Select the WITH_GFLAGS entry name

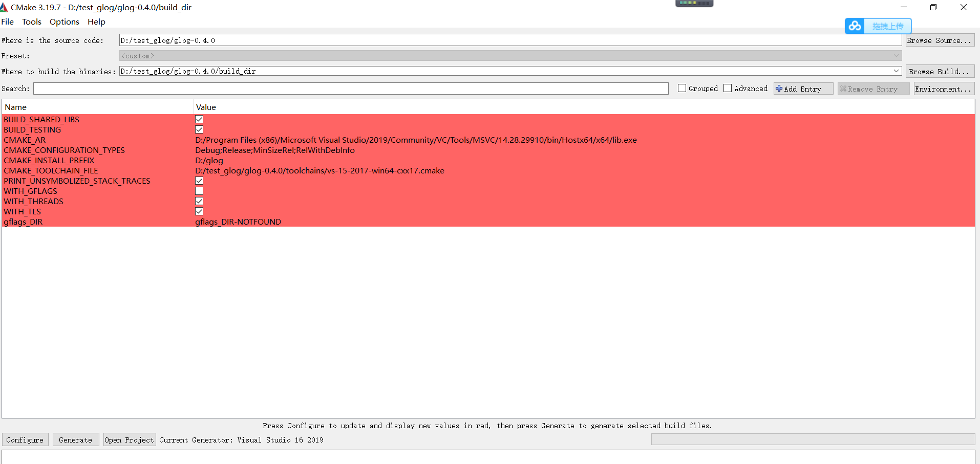point(30,191)
